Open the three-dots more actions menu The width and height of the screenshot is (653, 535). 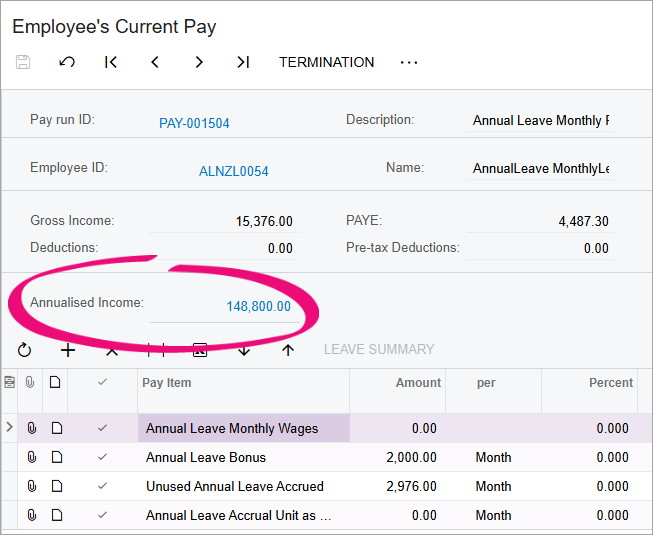pyautogui.click(x=409, y=62)
